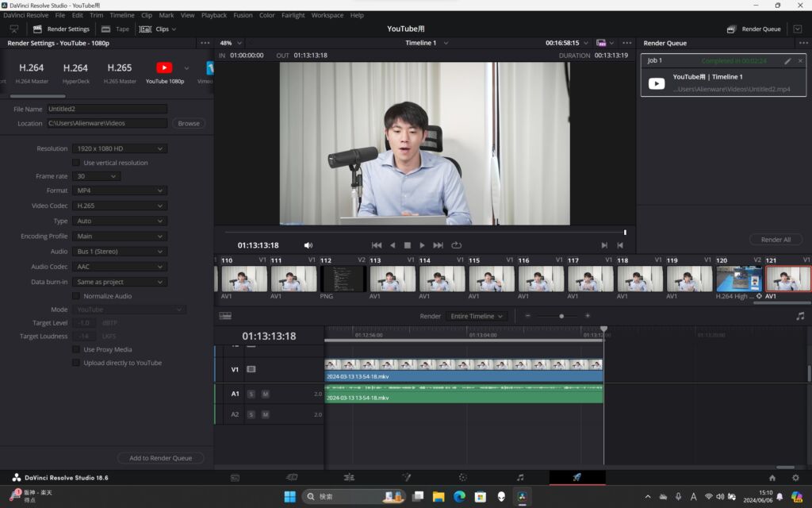Viewport: 812px width, 508px height.
Task: Open the File menu
Action: tap(60, 15)
